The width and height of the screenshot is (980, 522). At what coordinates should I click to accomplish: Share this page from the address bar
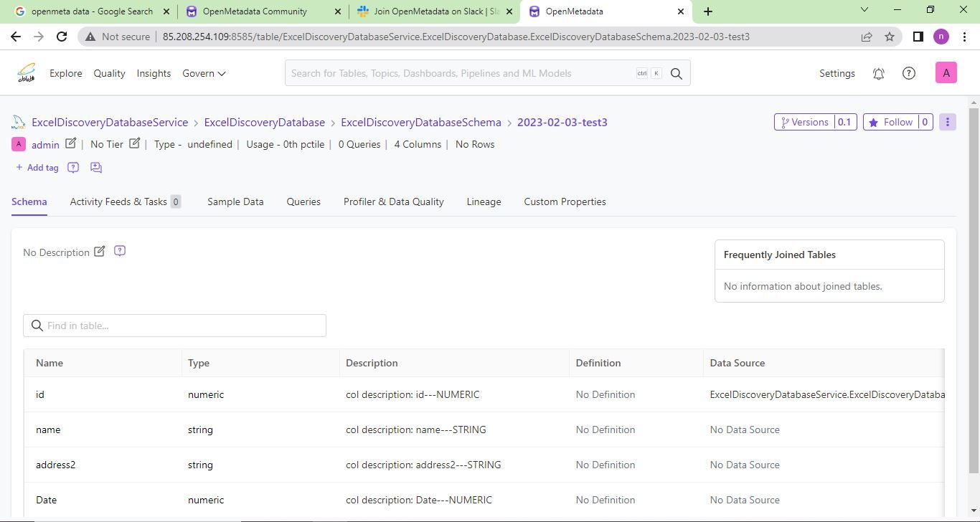tap(867, 37)
